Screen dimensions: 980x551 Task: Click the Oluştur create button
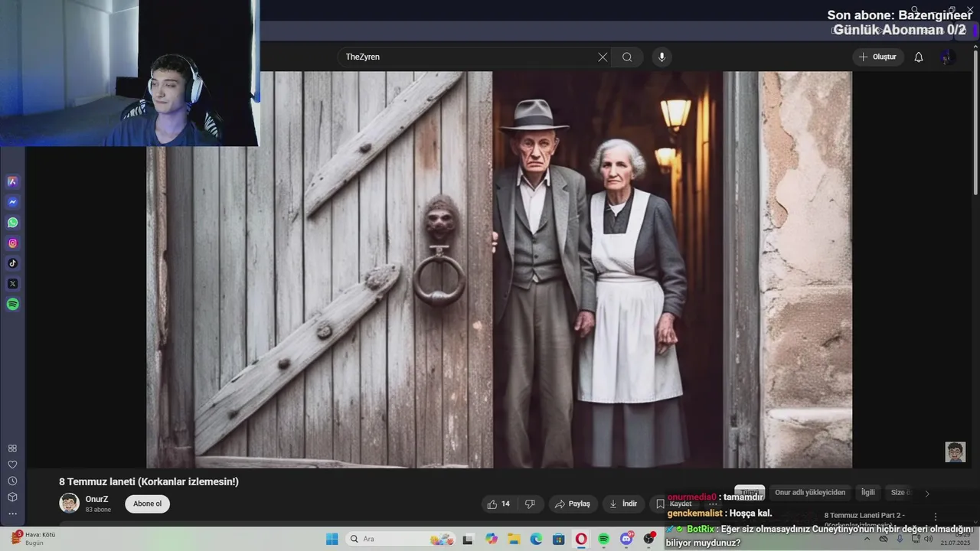click(x=878, y=57)
